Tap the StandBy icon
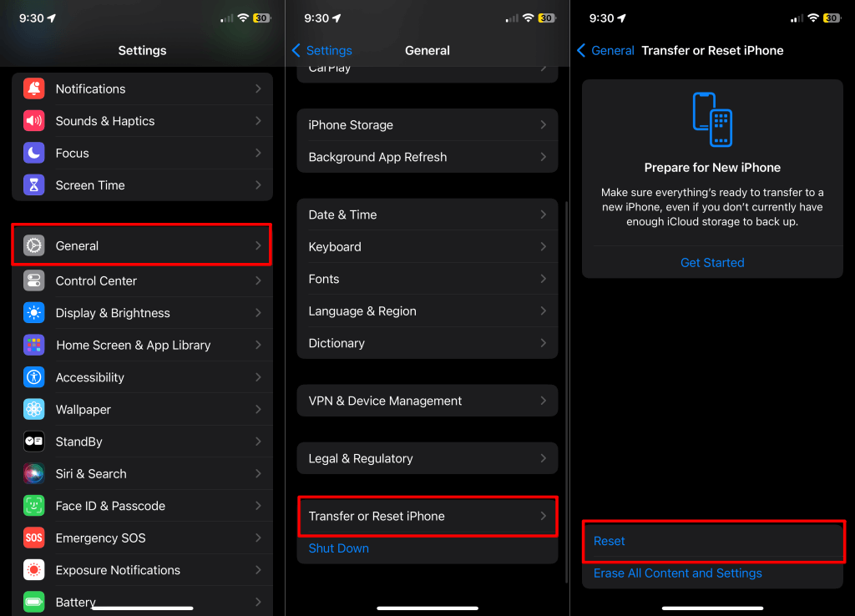This screenshot has height=616, width=855. [x=33, y=442]
